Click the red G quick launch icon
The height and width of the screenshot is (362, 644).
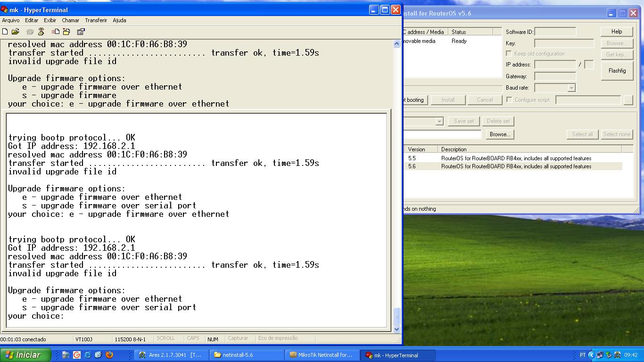[76, 355]
